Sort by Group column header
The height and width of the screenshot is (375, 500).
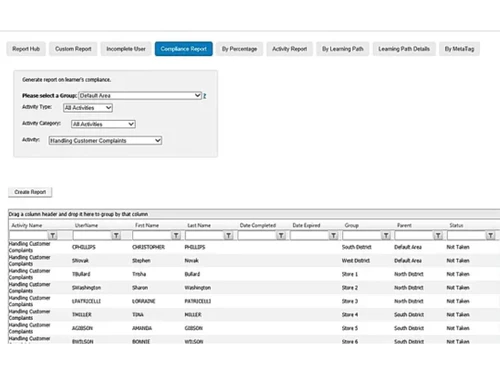pyautogui.click(x=352, y=225)
